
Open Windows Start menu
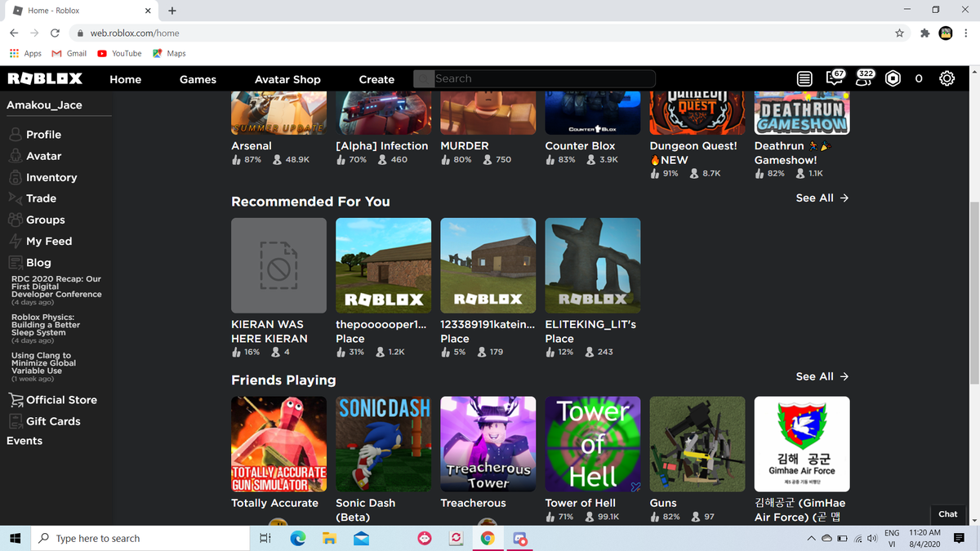pos(15,538)
